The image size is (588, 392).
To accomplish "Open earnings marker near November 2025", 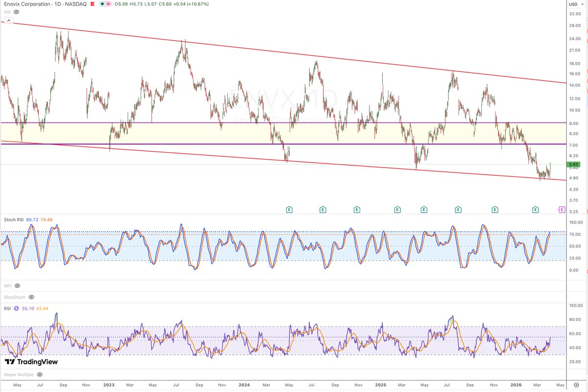I will click(495, 210).
